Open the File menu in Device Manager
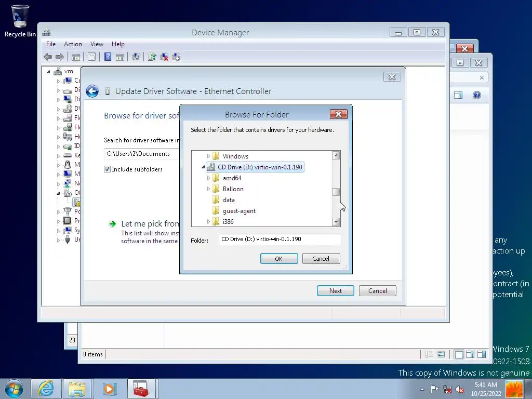The width and height of the screenshot is (532, 399). [51, 44]
